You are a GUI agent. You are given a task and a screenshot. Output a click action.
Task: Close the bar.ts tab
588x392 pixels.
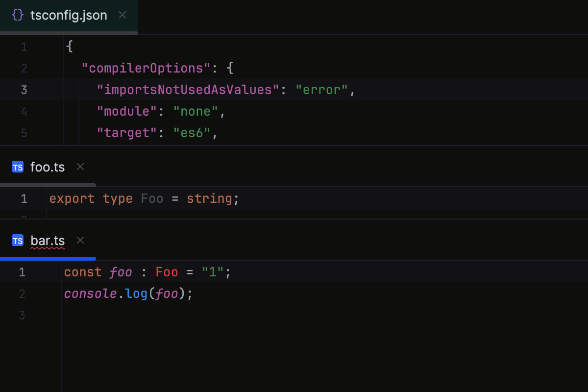click(x=80, y=240)
